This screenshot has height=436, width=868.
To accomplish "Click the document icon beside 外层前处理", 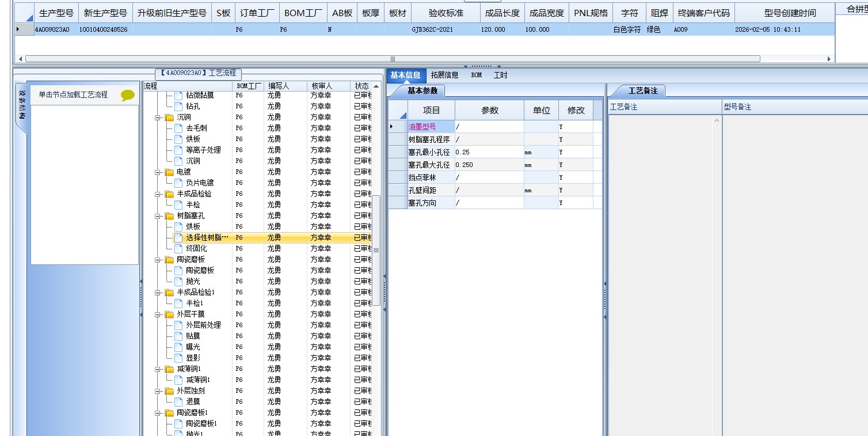I will tap(178, 325).
